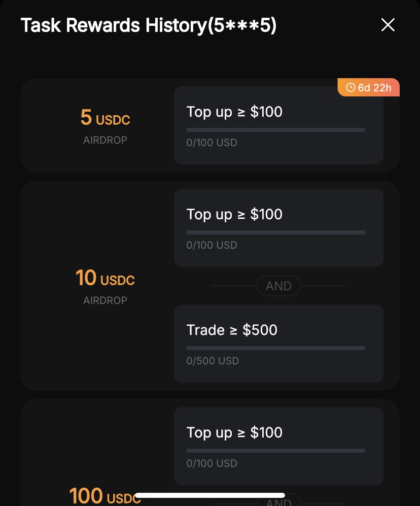Tap the 6d 22h countdown badge
The image size is (420, 506).
coord(369,88)
